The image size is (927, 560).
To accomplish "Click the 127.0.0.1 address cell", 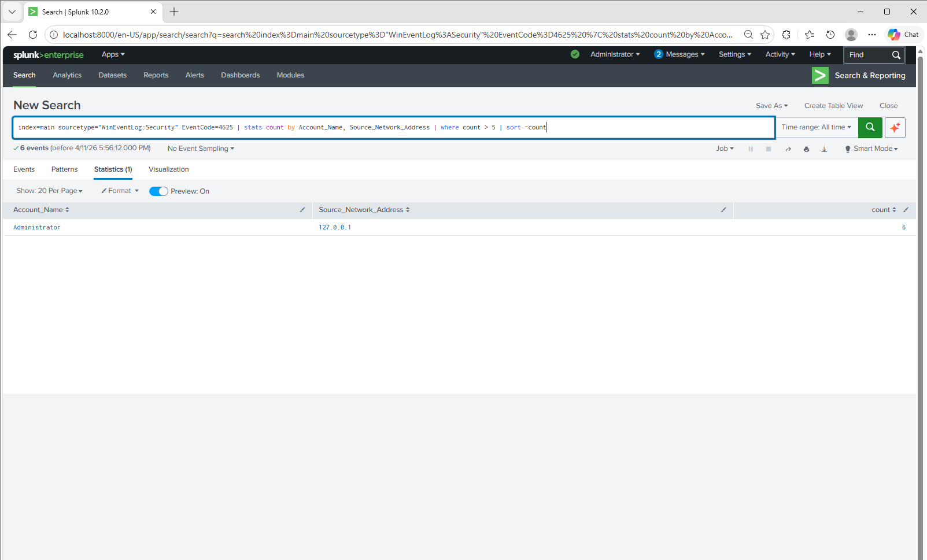I will tap(335, 228).
